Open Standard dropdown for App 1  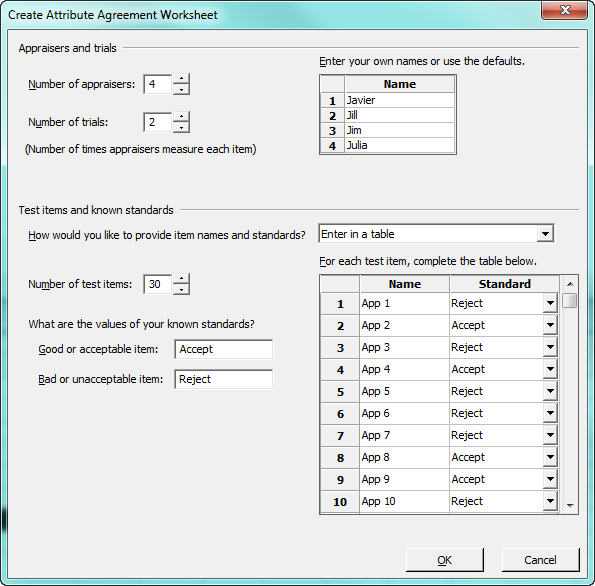[x=550, y=303]
